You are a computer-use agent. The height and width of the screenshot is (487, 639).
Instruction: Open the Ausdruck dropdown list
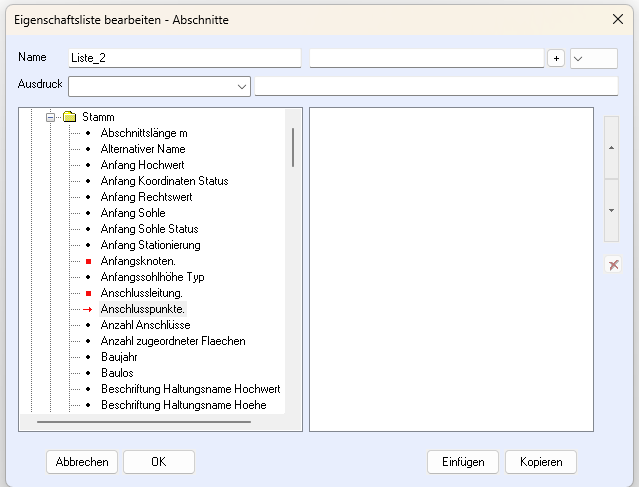[241, 87]
